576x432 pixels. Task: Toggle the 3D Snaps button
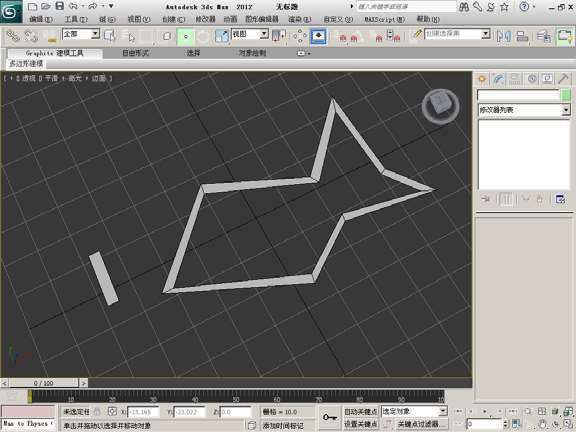click(x=343, y=37)
